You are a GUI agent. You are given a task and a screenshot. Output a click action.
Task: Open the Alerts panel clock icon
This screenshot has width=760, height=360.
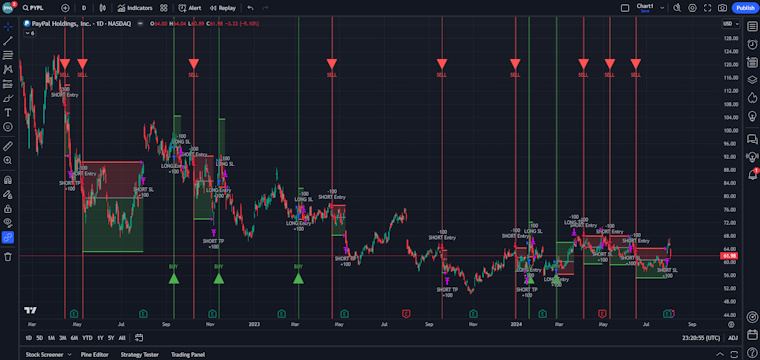[752, 44]
